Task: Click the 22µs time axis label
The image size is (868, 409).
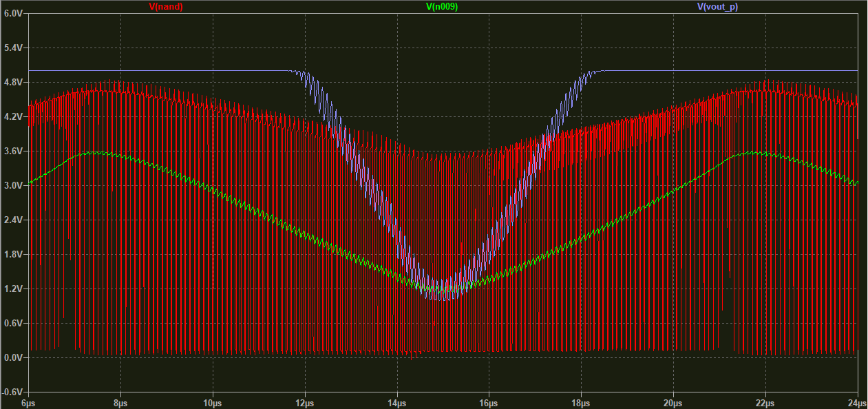Action: tap(765, 403)
